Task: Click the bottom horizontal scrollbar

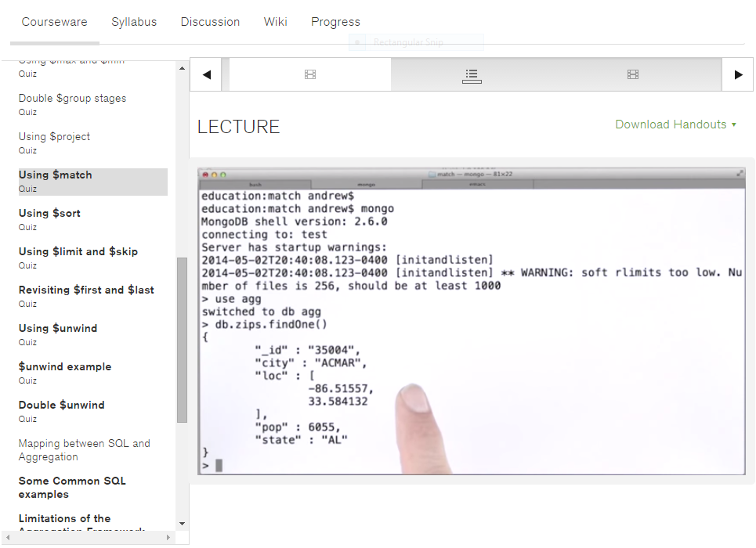Action: pos(86,538)
